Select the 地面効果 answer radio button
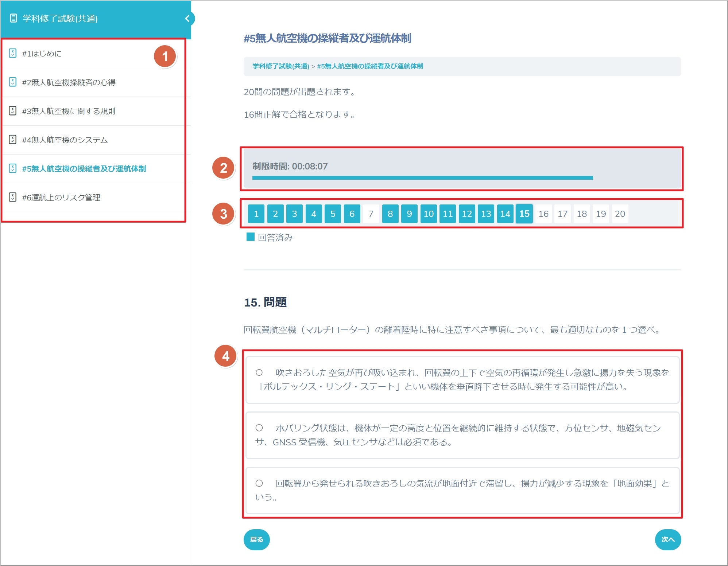Screen dimensions: 728x566 [259, 483]
